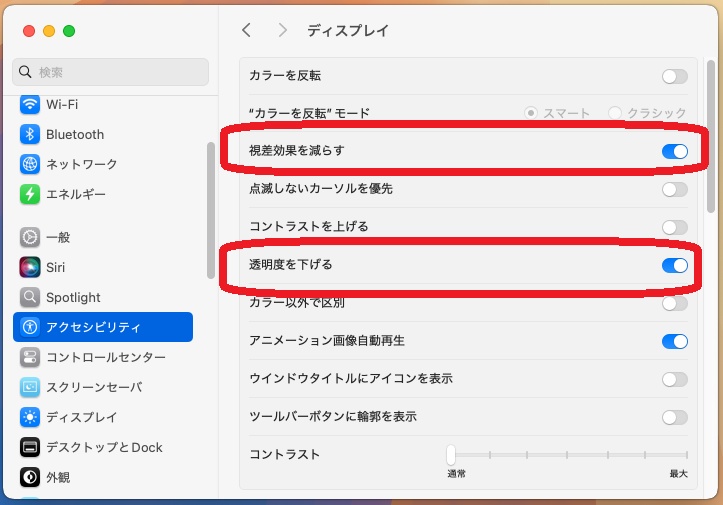
Task: Click the Spotlight magnifier icon in the sidebar
Action: [x=30, y=297]
